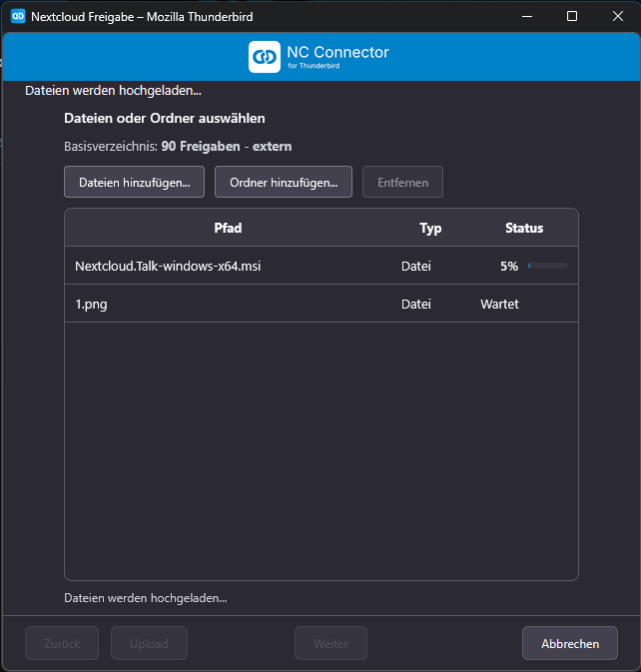Click the 5% status value
Viewport: 641px width, 672px height.
tap(509, 267)
